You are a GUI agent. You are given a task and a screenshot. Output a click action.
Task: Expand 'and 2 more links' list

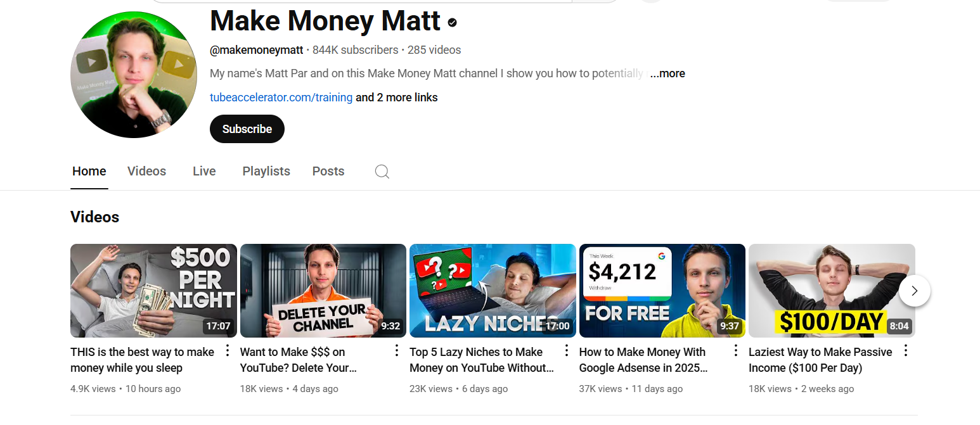click(x=396, y=98)
